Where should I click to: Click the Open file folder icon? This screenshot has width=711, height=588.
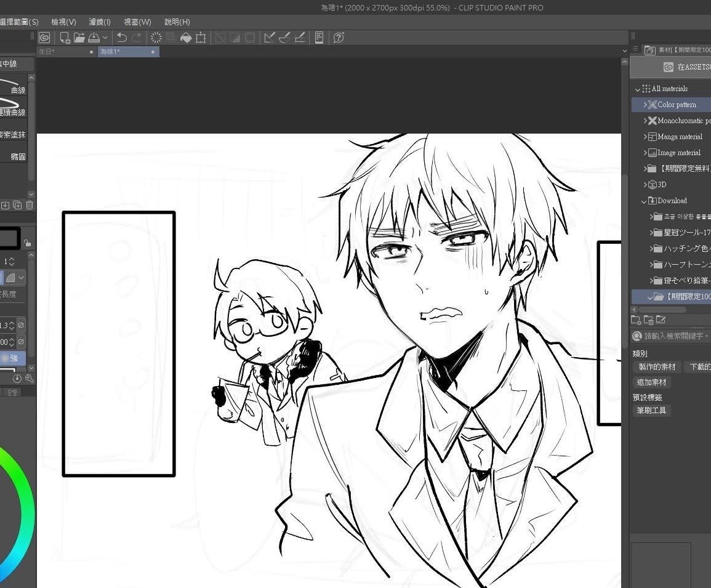pos(79,38)
